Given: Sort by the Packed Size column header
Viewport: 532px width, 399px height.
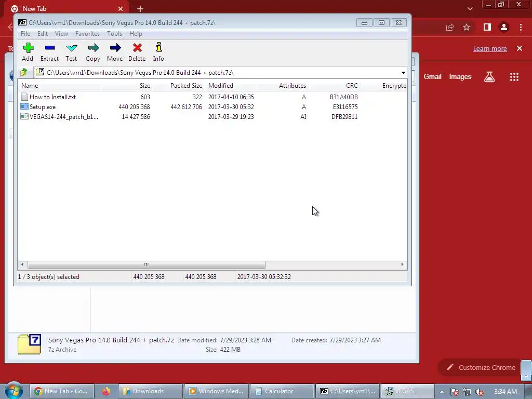Looking at the screenshot, I should 179,86.
